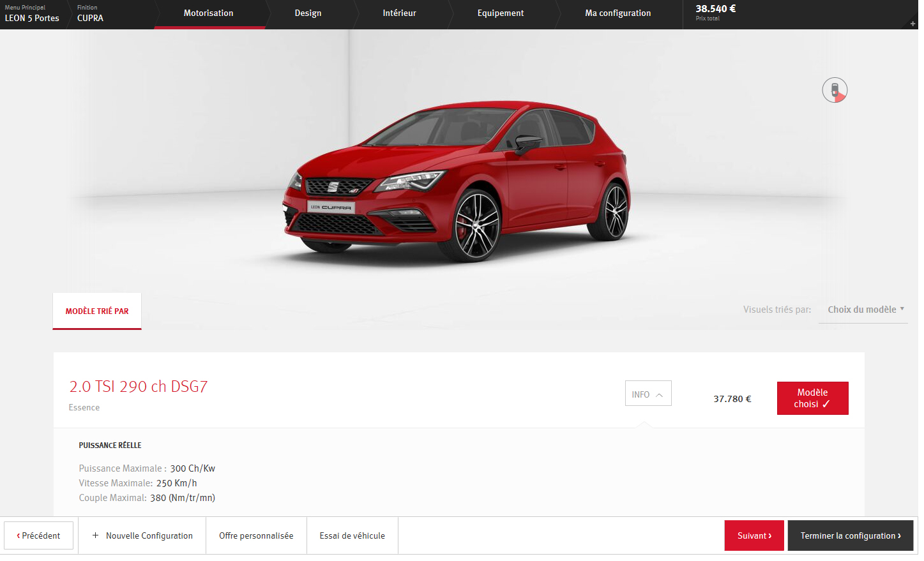
Task: Click the 37.780 € model price
Action: pyautogui.click(x=732, y=399)
